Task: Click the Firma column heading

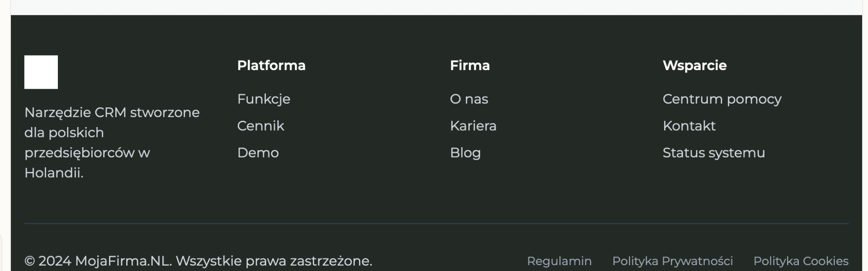Action: (470, 66)
